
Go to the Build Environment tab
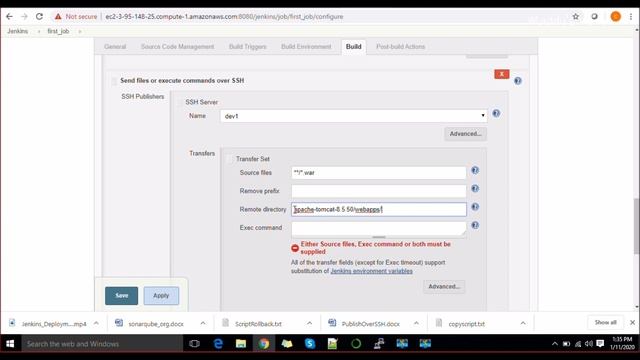(306, 47)
